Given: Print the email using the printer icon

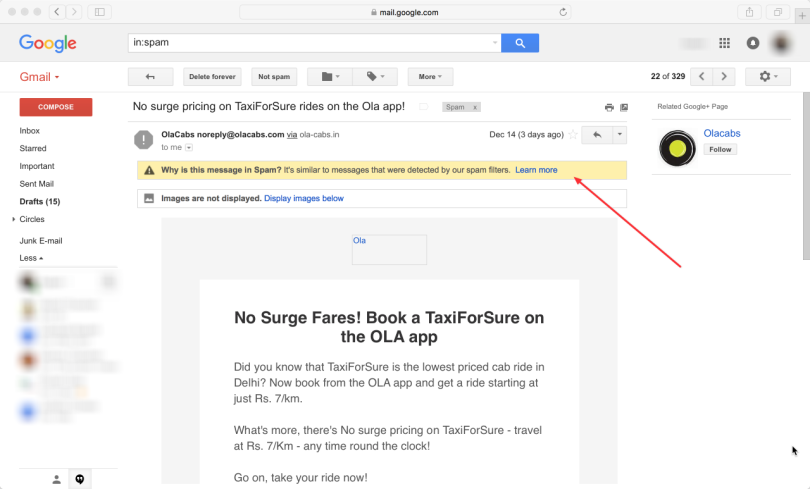Looking at the screenshot, I should 609,107.
